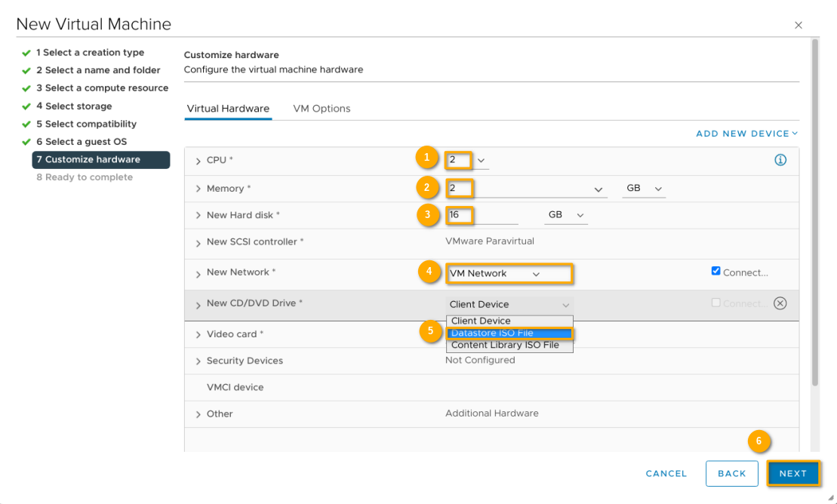Expand the New Hard disk row
Viewport: 837px width, 504px height.
click(198, 216)
